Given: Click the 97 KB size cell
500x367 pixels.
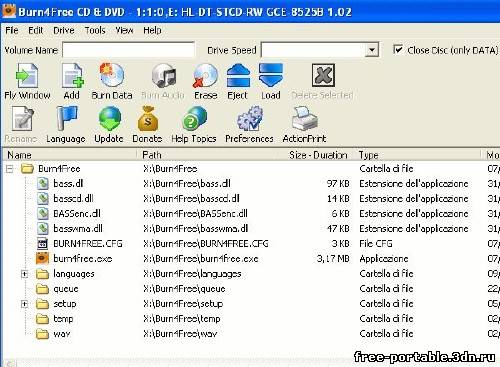Looking at the screenshot, I should [338, 184].
